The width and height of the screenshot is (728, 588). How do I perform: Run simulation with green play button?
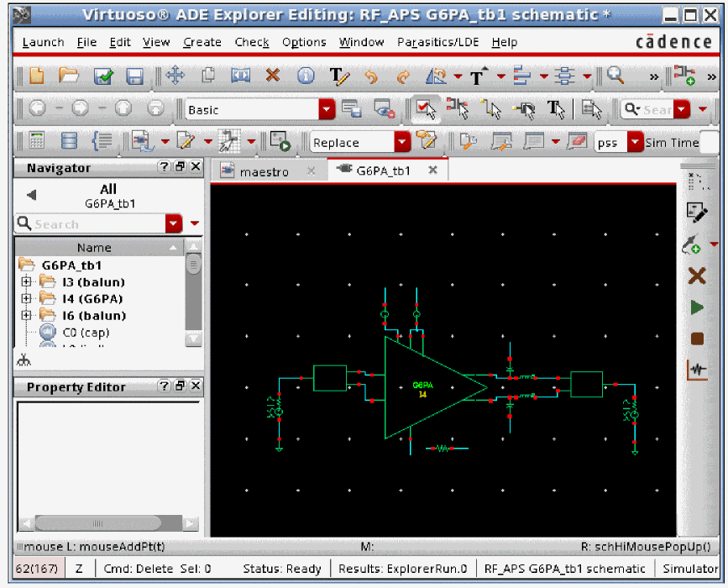(697, 308)
